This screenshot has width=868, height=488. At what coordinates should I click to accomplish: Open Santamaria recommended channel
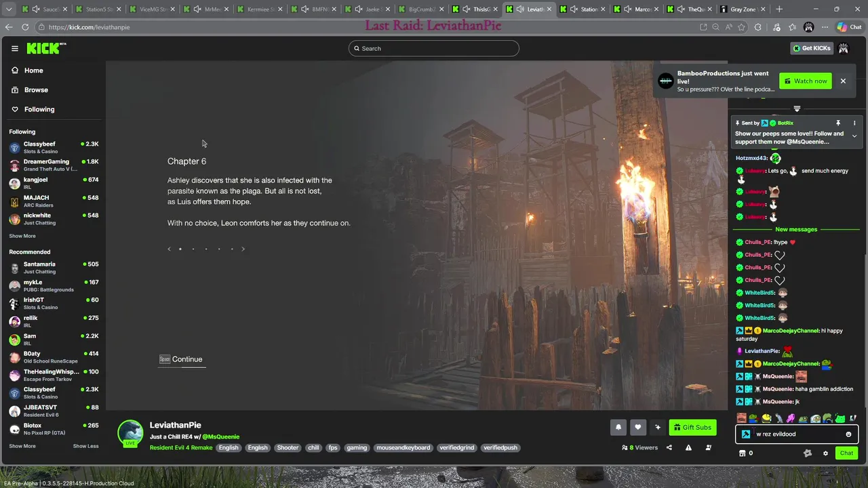[53, 268]
